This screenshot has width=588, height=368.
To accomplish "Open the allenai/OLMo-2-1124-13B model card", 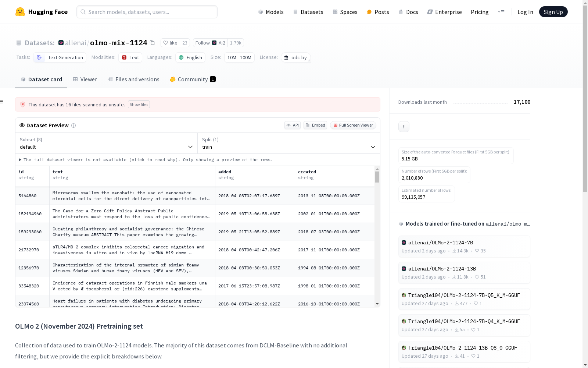I will [x=464, y=273].
